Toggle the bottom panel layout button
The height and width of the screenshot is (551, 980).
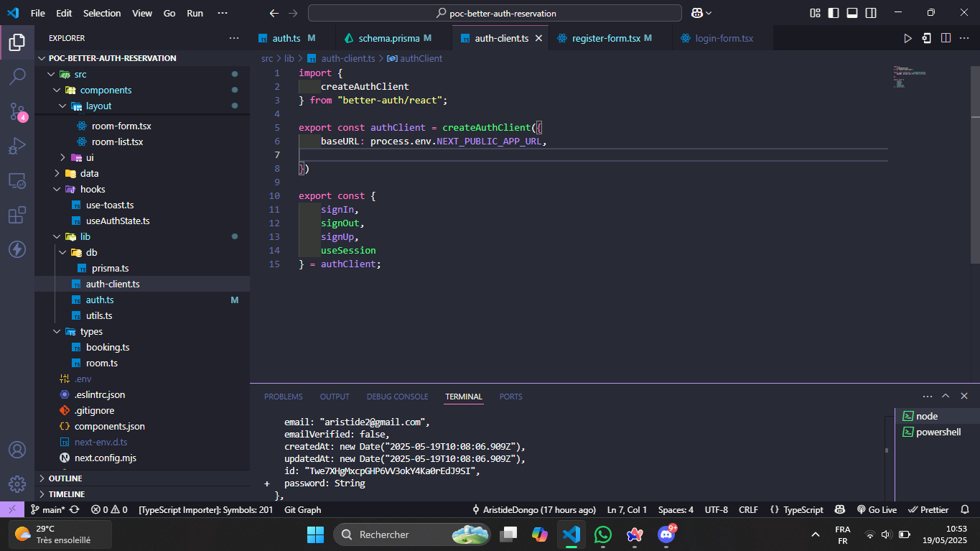pyautogui.click(x=852, y=13)
